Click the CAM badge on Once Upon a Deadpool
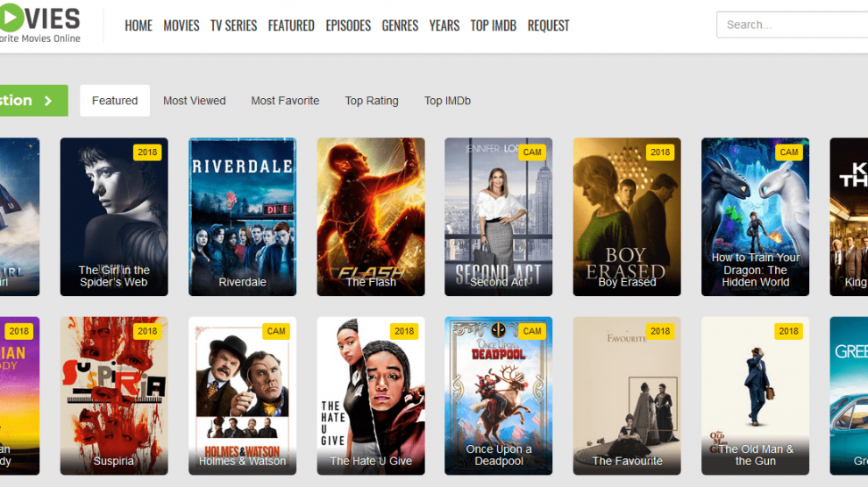The height and width of the screenshot is (487, 868). (x=532, y=331)
